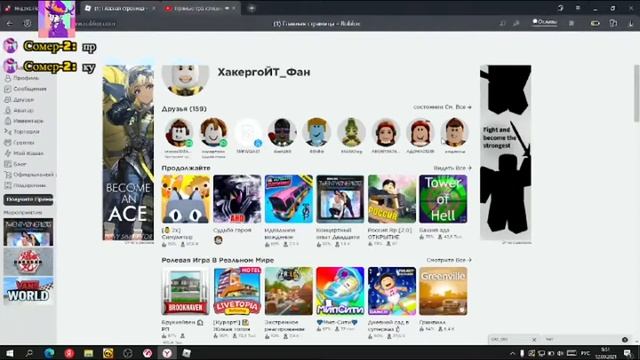Open friend avatar with green alien character

351,133
